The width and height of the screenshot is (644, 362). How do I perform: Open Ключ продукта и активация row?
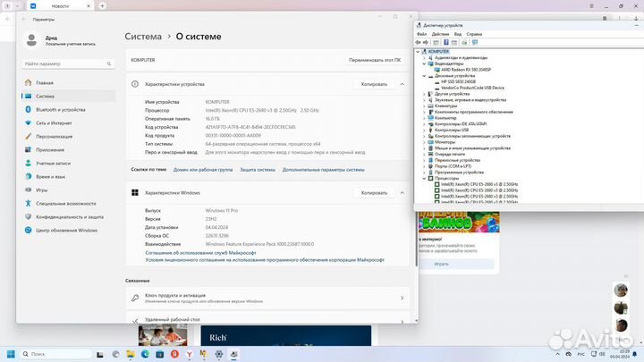267,298
